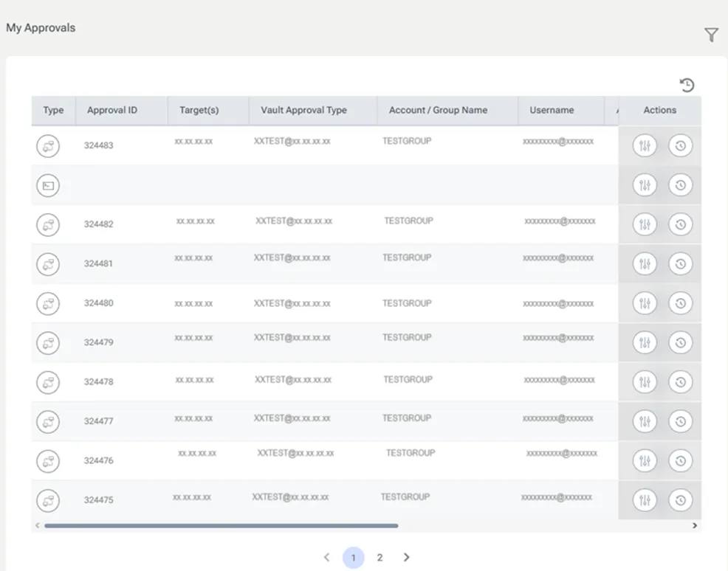Click the type icon for approval 324479

pyautogui.click(x=48, y=343)
